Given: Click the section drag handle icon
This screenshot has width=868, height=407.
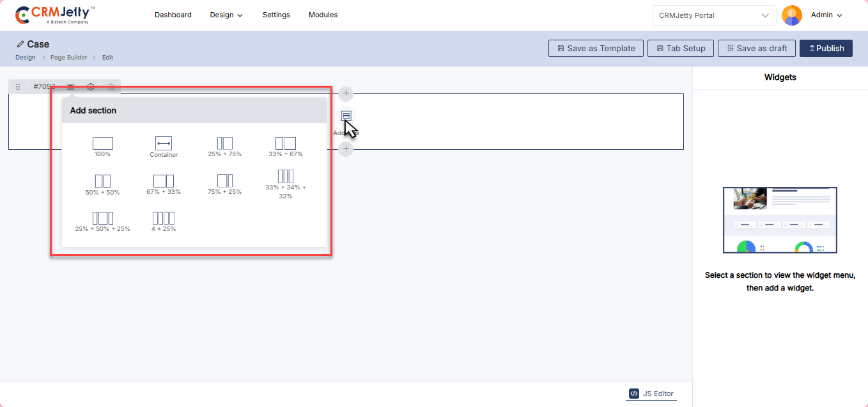Looking at the screenshot, I should pyautogui.click(x=18, y=87).
